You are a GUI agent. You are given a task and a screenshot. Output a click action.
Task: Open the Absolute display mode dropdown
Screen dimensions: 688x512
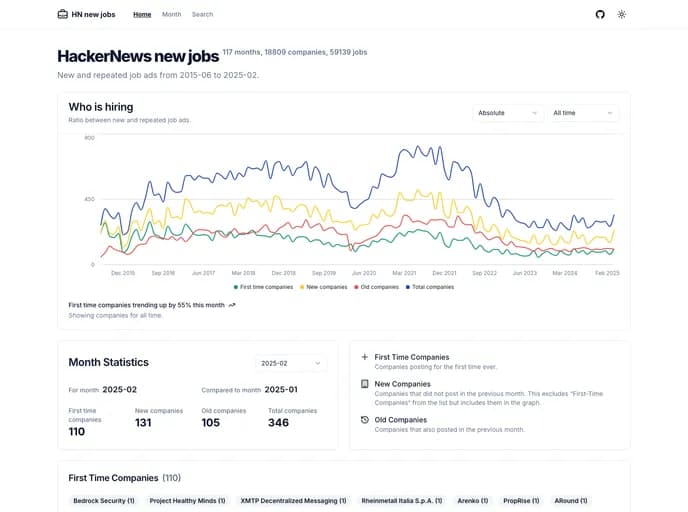tap(507, 113)
